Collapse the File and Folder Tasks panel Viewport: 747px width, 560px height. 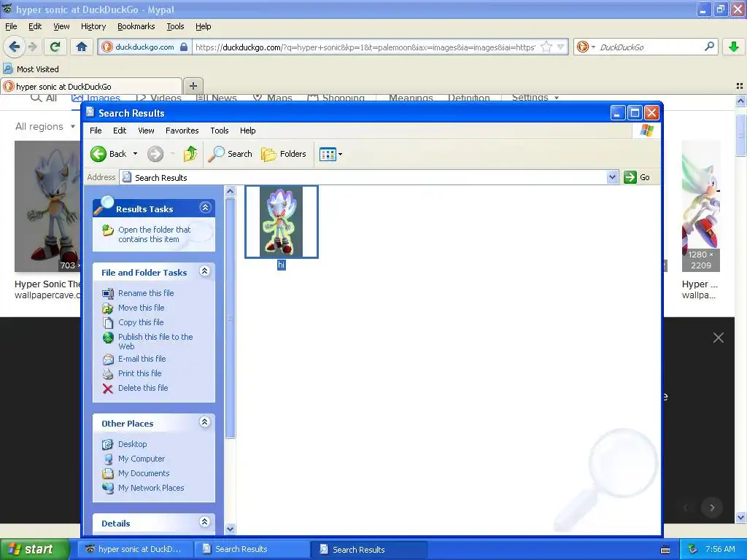tap(205, 271)
